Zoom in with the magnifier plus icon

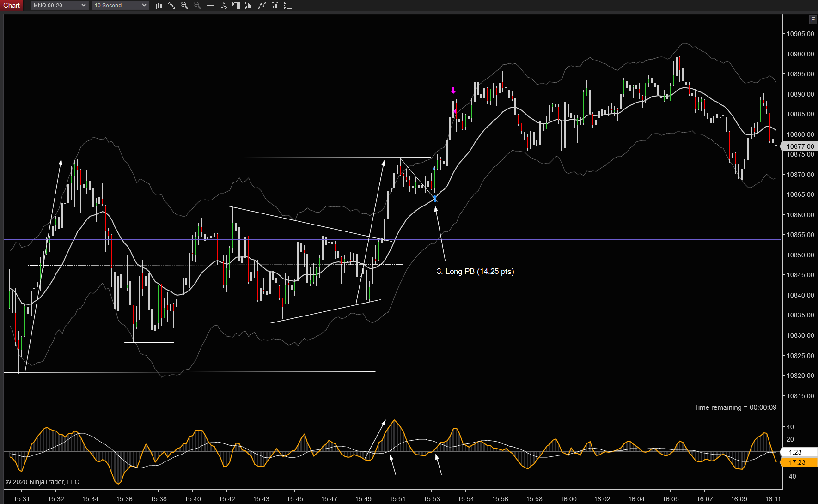pyautogui.click(x=184, y=6)
